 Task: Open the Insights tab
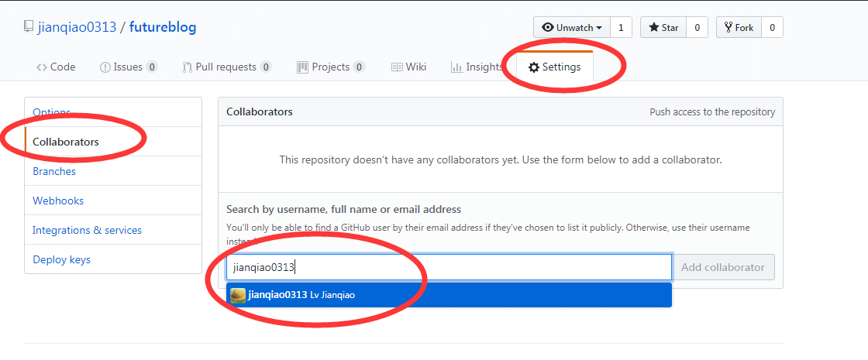tap(477, 67)
